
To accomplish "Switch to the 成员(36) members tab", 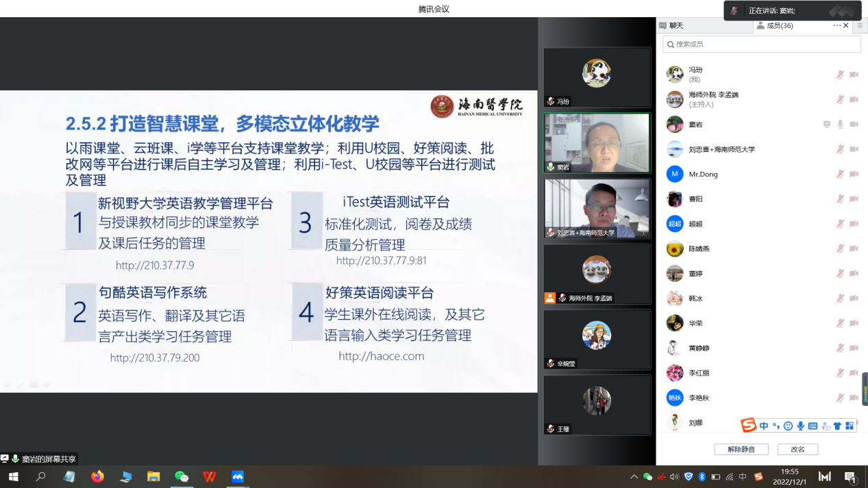I will coord(779,25).
